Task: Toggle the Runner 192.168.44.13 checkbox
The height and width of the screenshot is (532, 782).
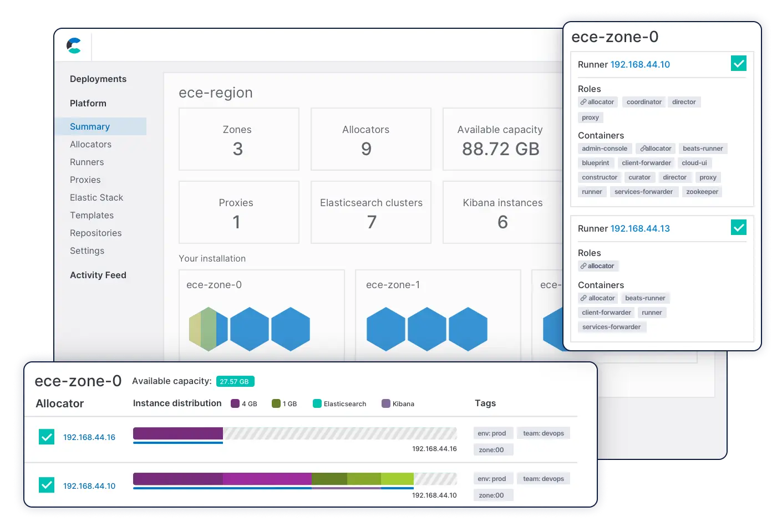Action: (738, 228)
